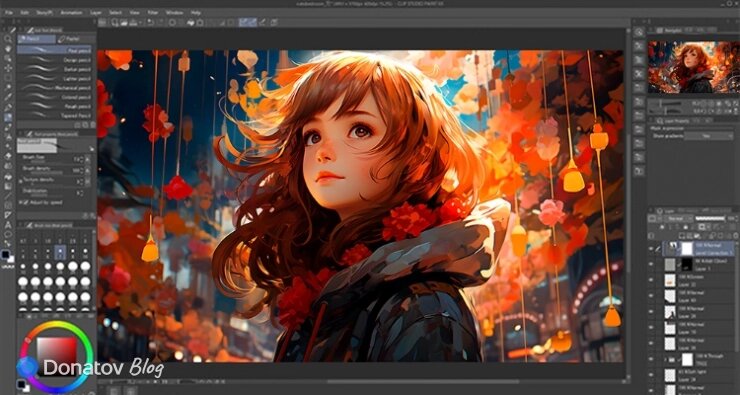
Task: Click the Open folder icon in command bar
Action: pos(124,22)
